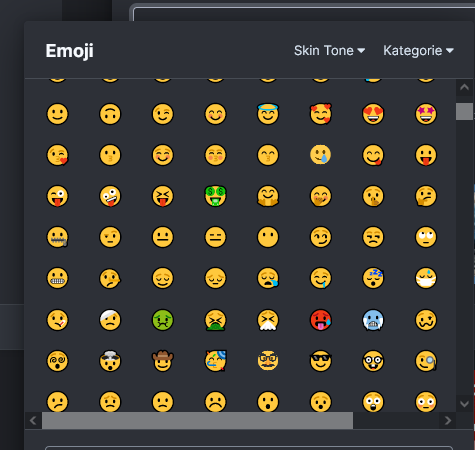Click the horizontal scrollbar thumb
The image size is (475, 450).
[x=197, y=421]
